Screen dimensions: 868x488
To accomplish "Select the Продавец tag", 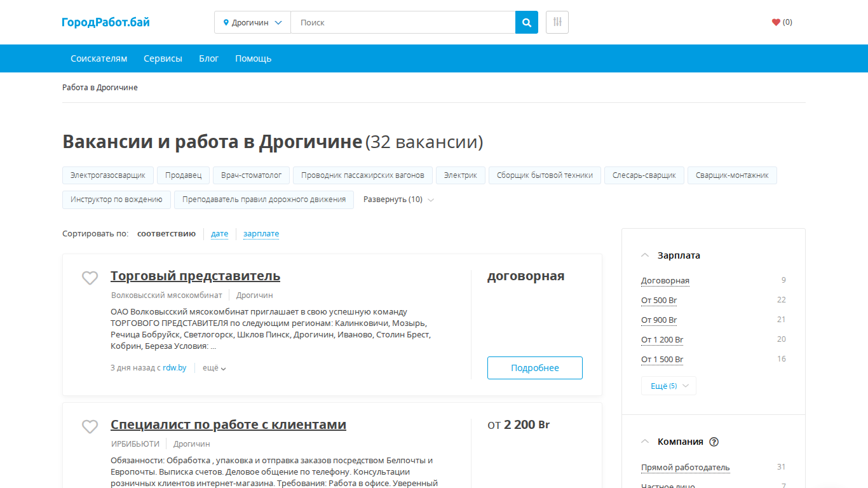I will [184, 175].
